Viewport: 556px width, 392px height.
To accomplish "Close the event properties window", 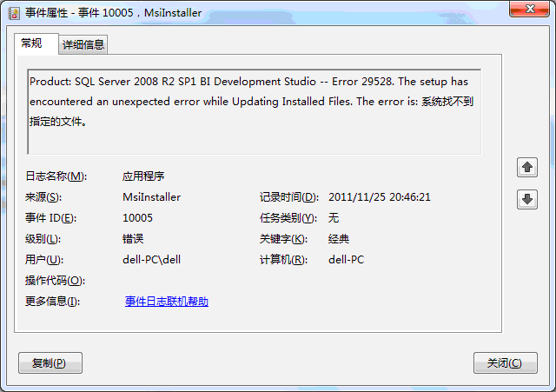I will [x=529, y=10].
